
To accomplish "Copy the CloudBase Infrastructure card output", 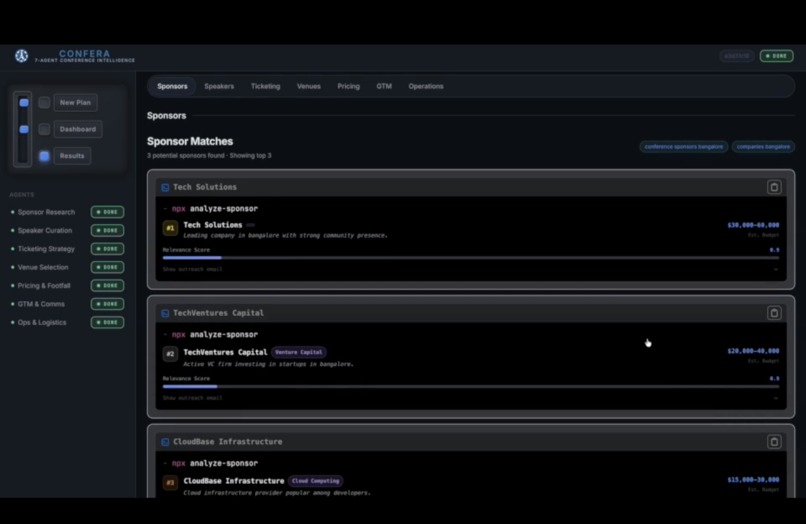I will point(774,441).
